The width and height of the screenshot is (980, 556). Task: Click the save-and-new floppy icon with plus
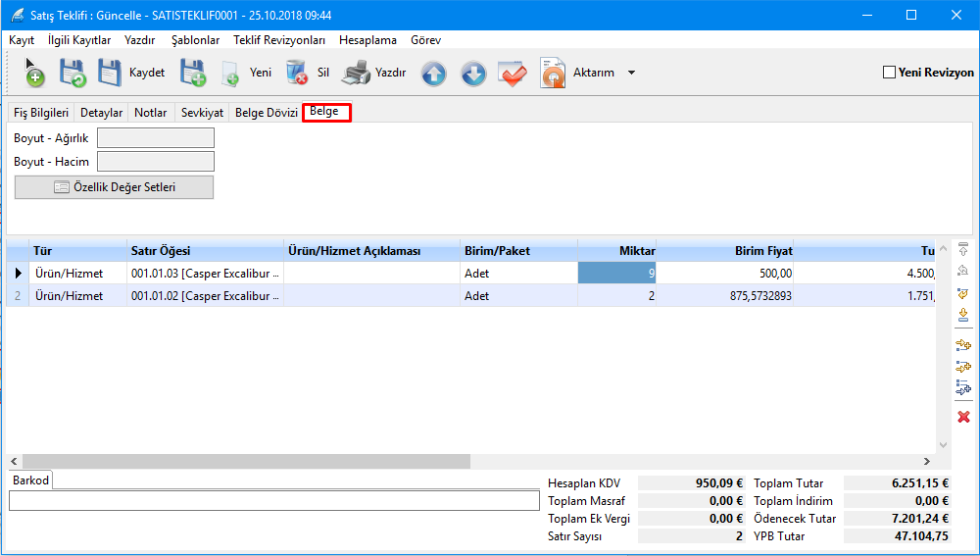click(193, 73)
